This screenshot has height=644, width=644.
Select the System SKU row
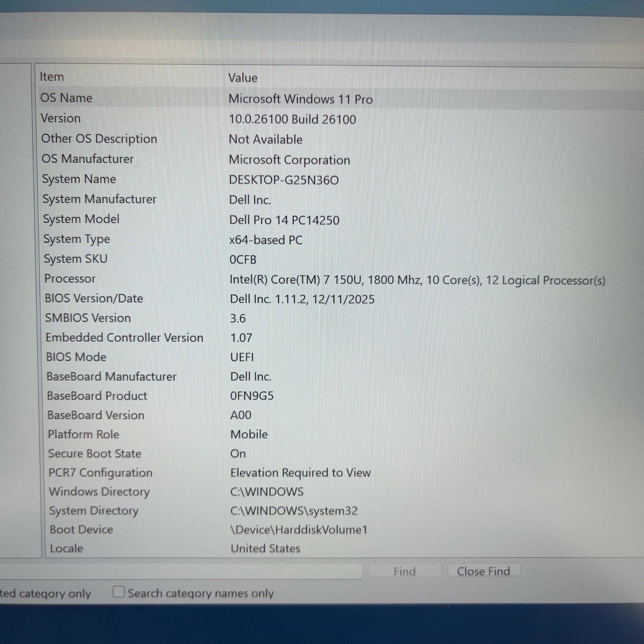(76, 259)
